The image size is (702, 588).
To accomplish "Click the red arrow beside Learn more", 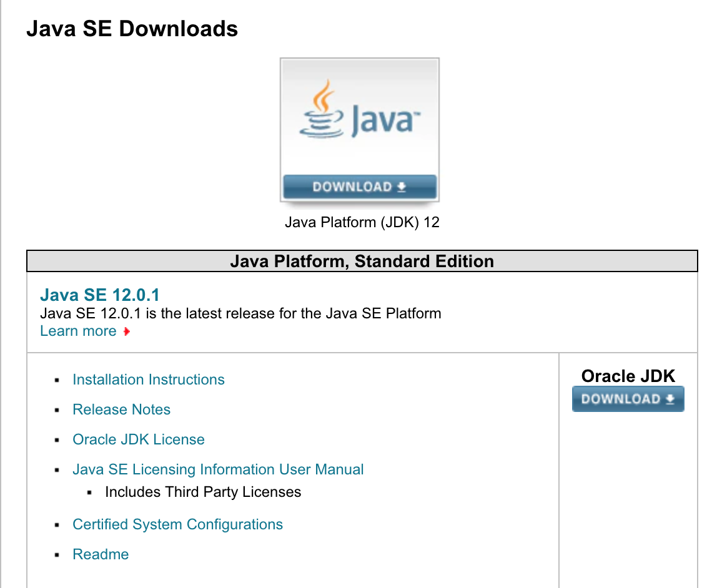I will 127,331.
